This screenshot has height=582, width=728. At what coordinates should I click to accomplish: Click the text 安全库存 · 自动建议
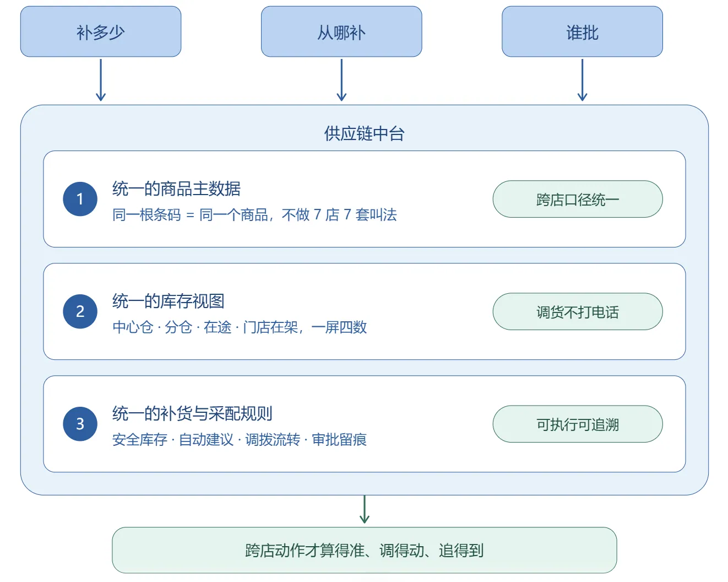pos(173,440)
